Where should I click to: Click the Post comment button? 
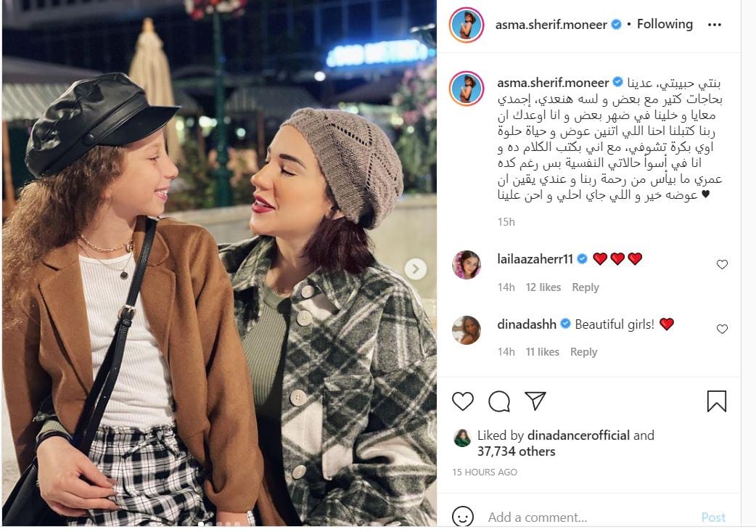tap(713, 517)
